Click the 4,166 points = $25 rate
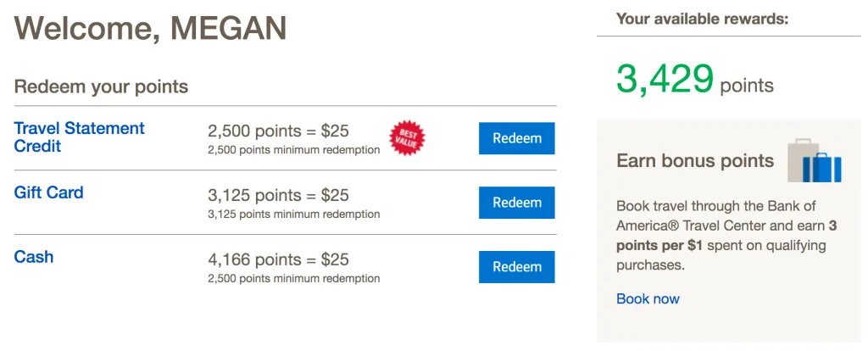The image size is (868, 351). [278, 259]
